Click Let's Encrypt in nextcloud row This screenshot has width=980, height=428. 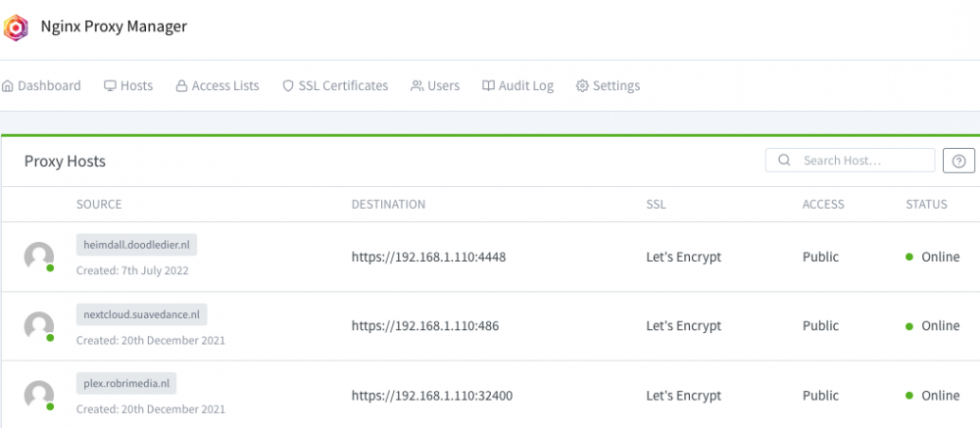coord(684,325)
